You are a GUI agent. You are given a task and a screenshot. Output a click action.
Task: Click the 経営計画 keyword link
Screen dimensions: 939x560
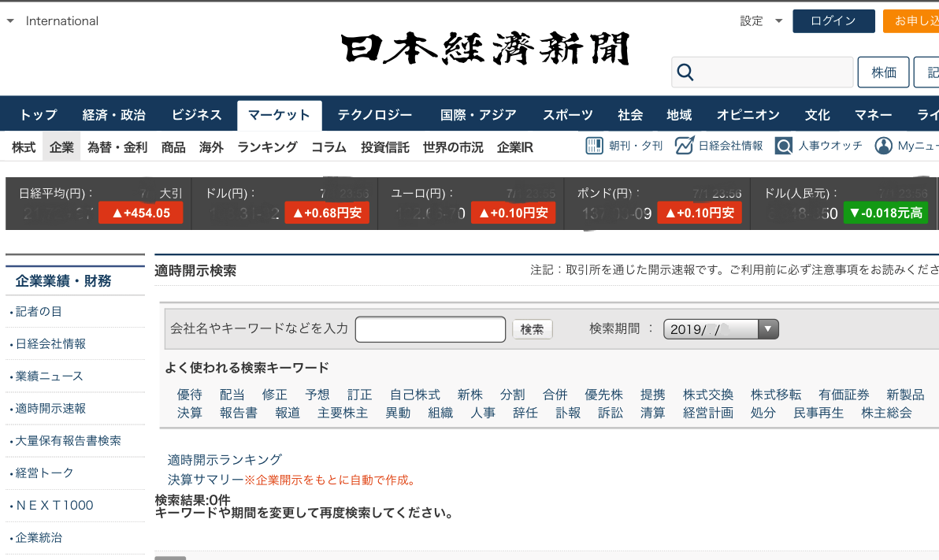click(x=708, y=413)
